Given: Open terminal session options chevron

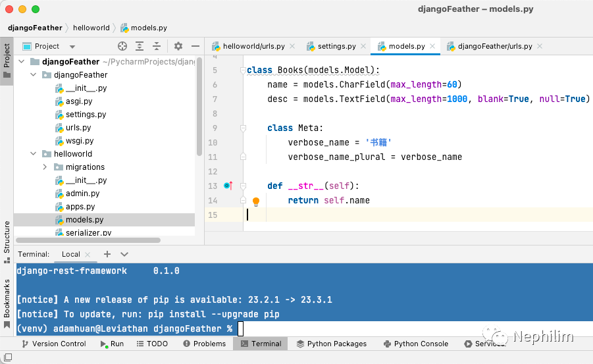Looking at the screenshot, I should tap(124, 254).
